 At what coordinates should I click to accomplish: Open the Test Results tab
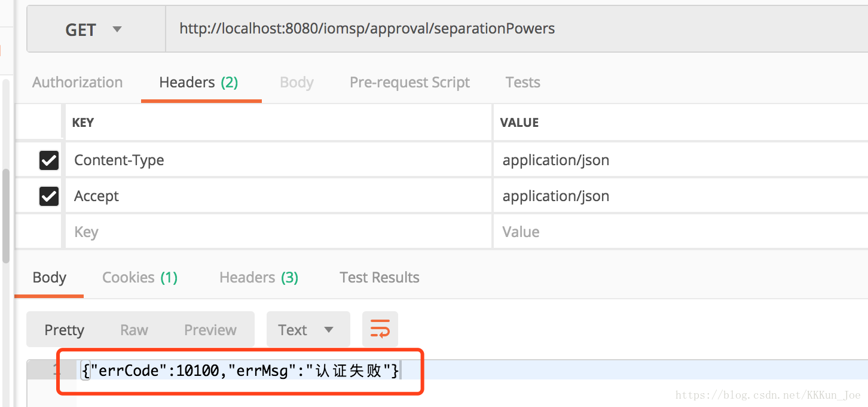[379, 278]
